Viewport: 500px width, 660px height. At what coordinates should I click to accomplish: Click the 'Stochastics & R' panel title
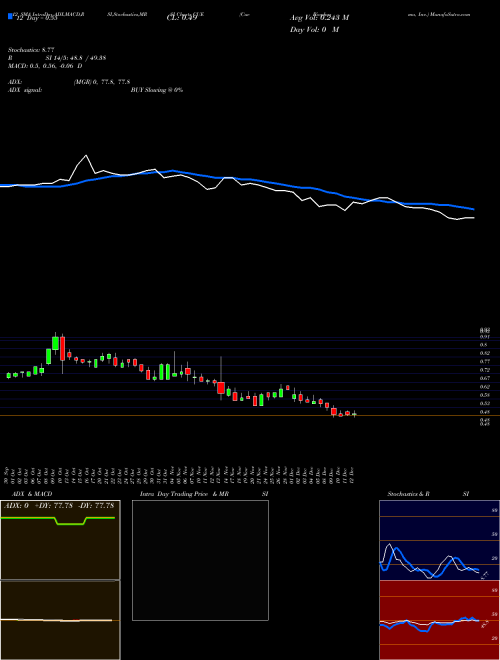pos(408,494)
